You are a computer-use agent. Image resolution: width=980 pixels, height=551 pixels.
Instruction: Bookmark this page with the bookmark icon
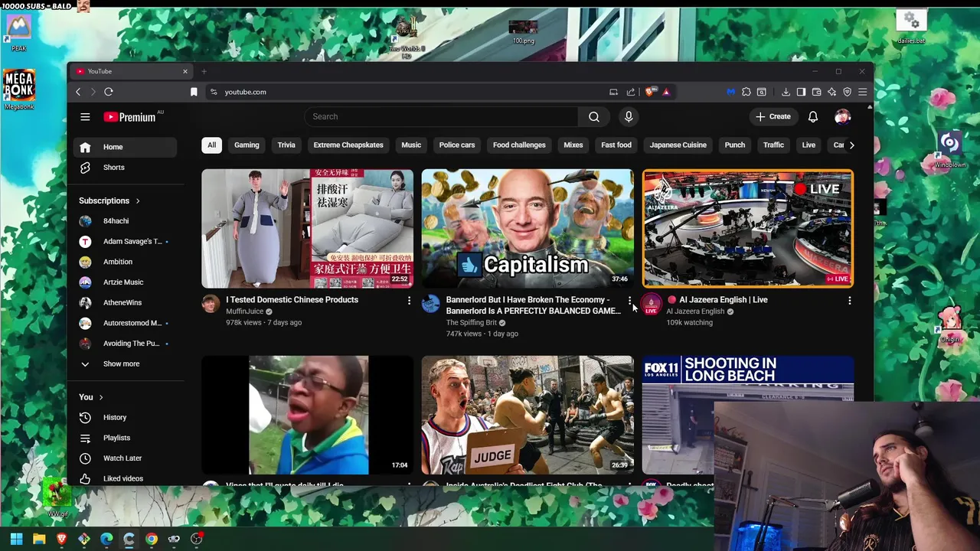tap(194, 92)
